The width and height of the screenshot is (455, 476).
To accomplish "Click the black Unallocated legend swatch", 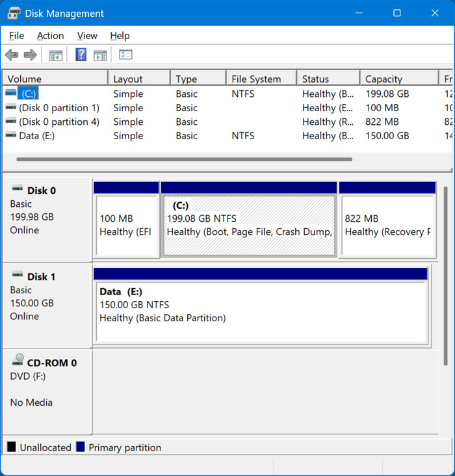I will [12, 447].
